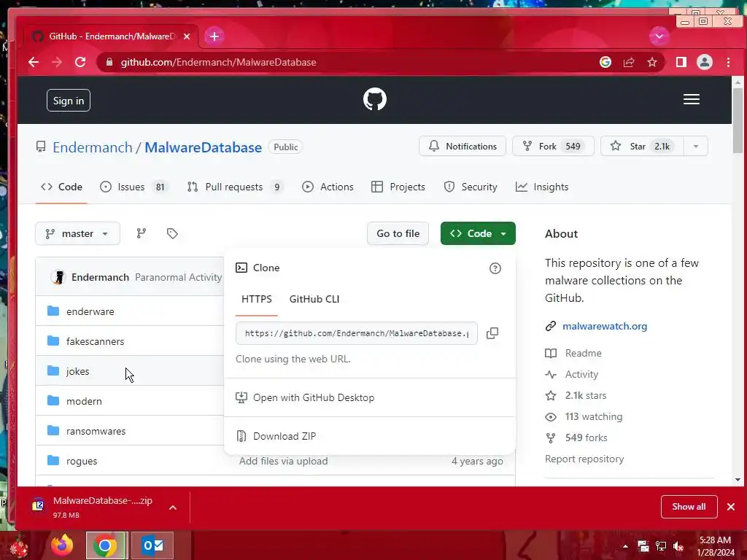Open the enderware folder

tap(90, 311)
